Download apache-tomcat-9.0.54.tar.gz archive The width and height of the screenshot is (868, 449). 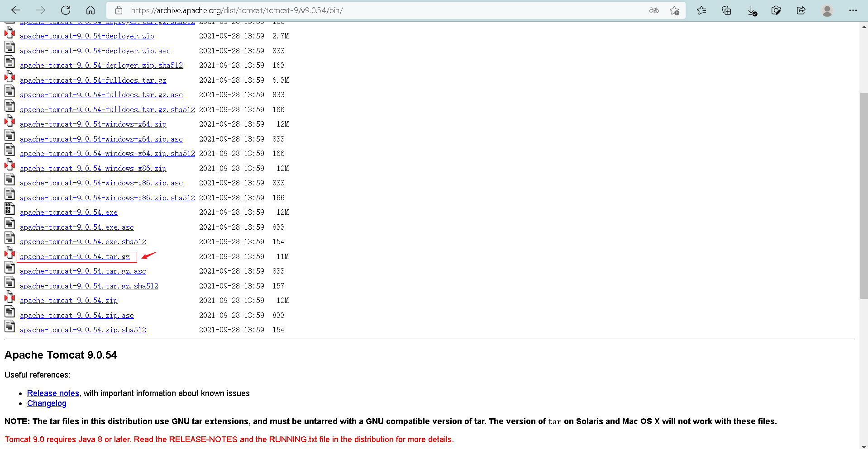click(x=75, y=256)
